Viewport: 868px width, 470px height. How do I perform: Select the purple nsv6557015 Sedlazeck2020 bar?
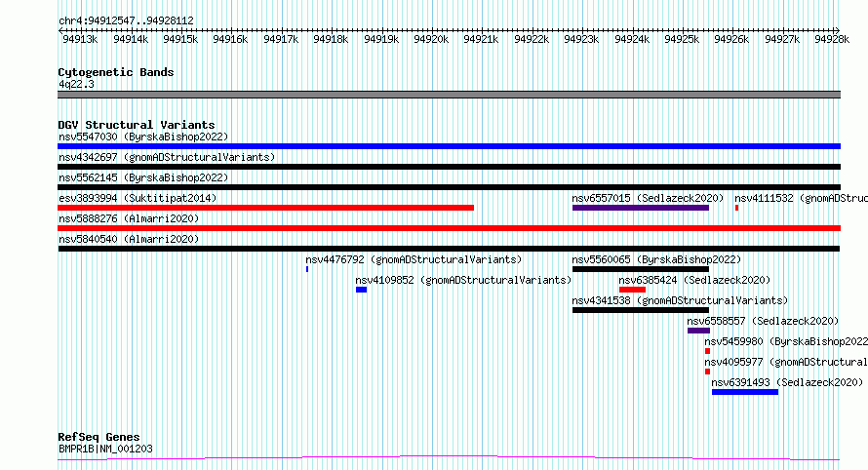click(641, 208)
